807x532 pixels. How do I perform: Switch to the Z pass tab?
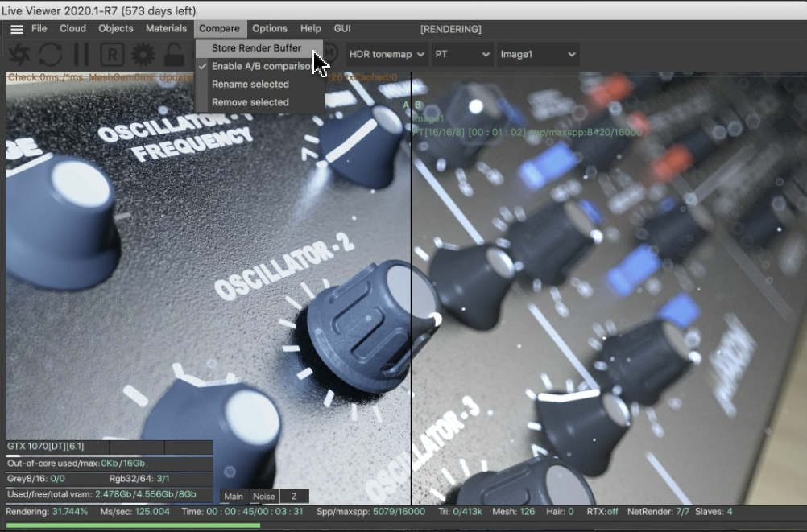295,497
